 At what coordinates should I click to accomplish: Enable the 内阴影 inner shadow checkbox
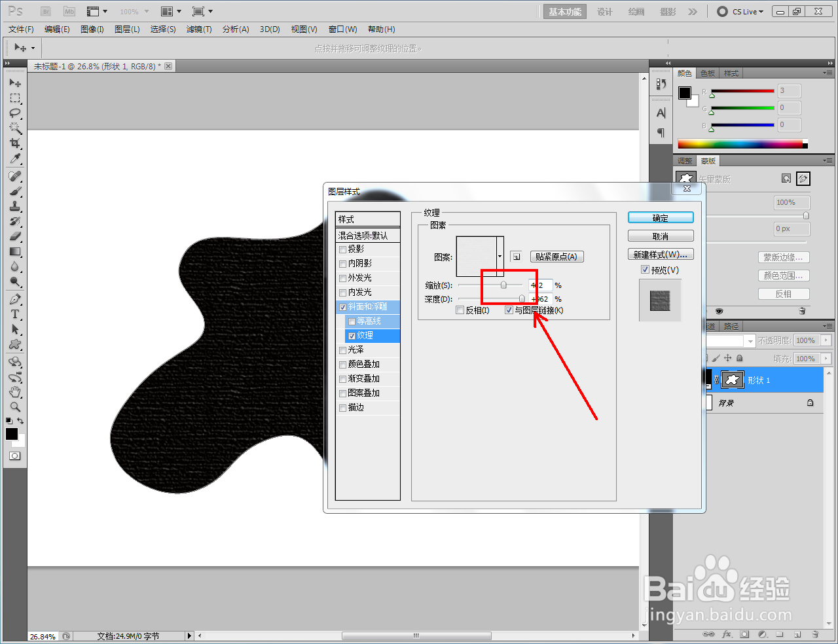(x=342, y=264)
